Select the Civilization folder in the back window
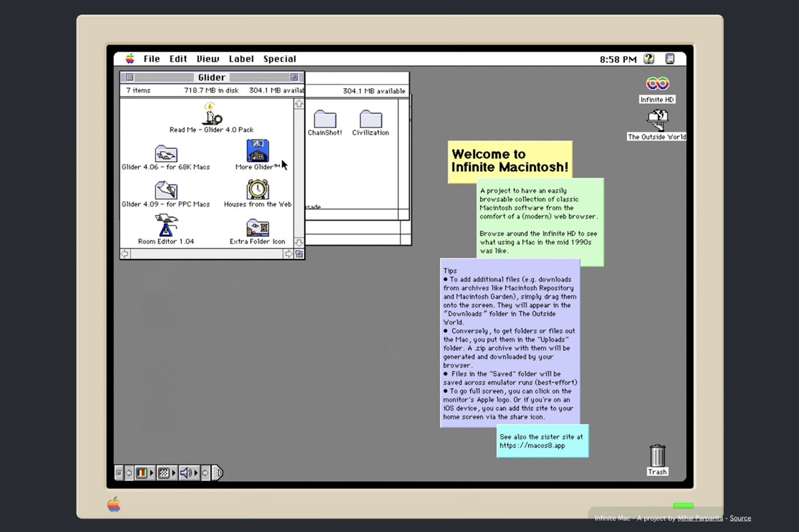This screenshot has height=532, width=799. [x=370, y=119]
